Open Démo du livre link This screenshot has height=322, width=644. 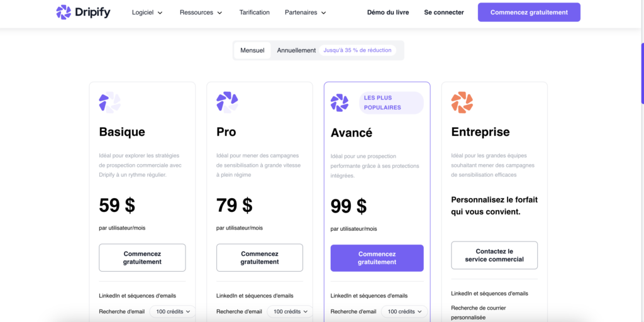(387, 13)
